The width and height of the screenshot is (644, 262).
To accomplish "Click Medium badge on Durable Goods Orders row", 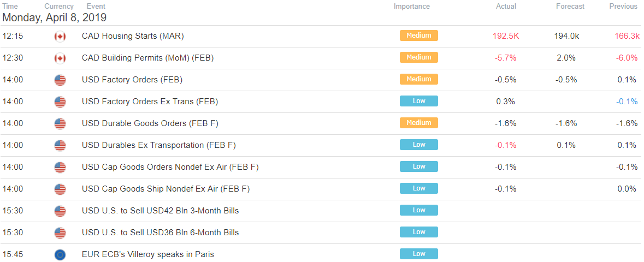I will 418,123.
